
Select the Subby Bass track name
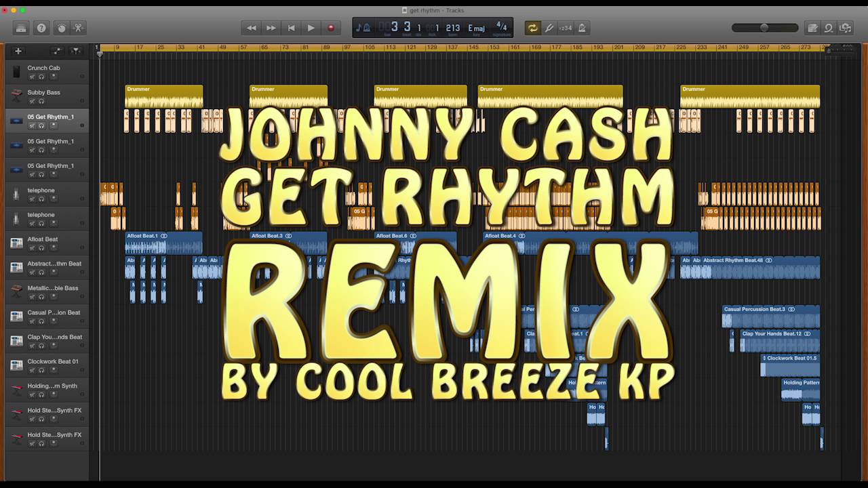click(x=43, y=92)
